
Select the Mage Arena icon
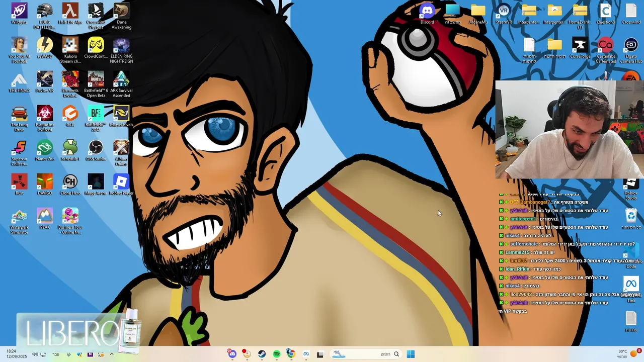[96, 185]
